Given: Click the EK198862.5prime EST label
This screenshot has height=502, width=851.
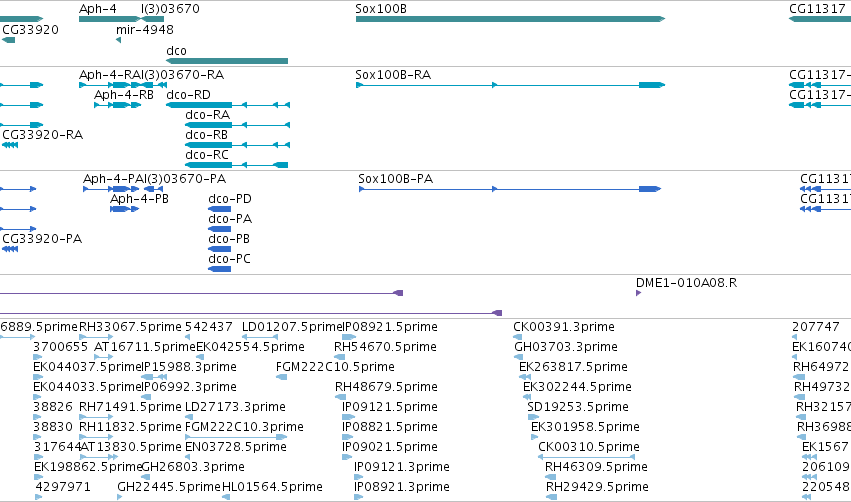Looking at the screenshot, I should pyautogui.click(x=87, y=467).
